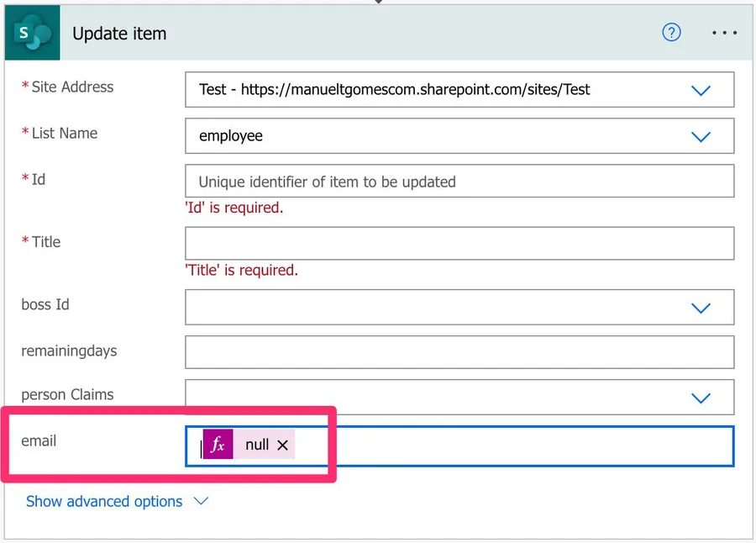Select the null expression token
The width and height of the screenshot is (756, 543).
click(x=257, y=445)
